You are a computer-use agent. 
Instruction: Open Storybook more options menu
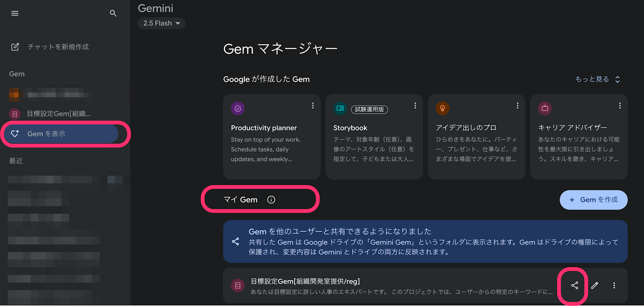[415, 105]
